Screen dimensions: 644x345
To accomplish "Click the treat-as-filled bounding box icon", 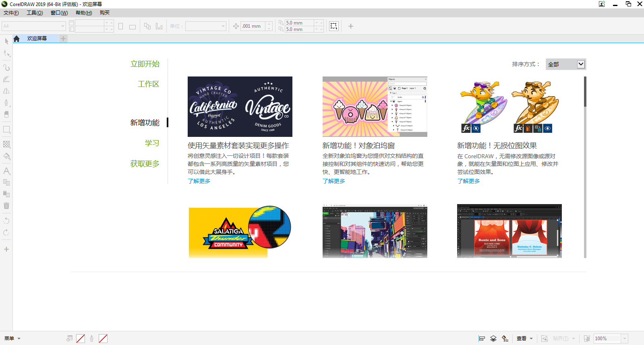I will point(334,26).
